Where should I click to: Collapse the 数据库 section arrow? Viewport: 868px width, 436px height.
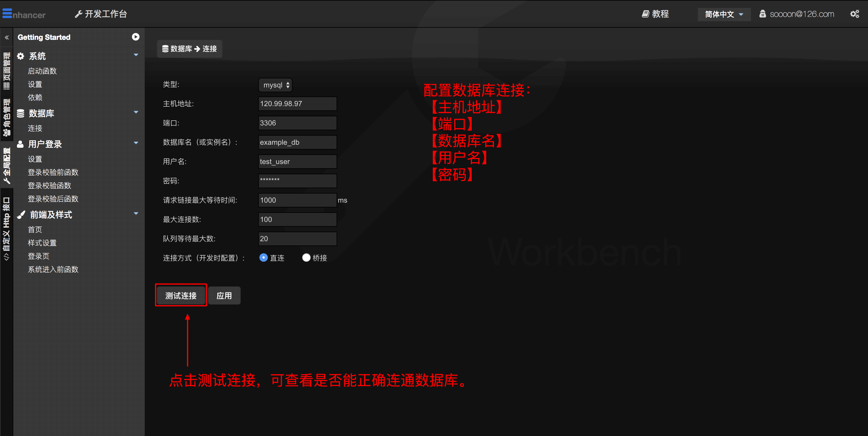(136, 112)
